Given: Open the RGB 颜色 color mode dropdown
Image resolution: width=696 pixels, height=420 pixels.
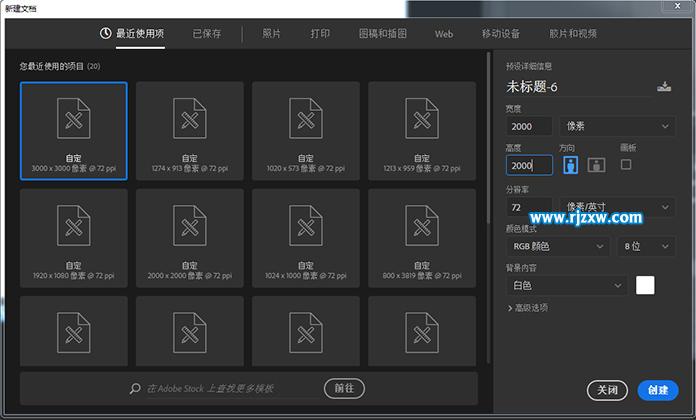Looking at the screenshot, I should 558,246.
